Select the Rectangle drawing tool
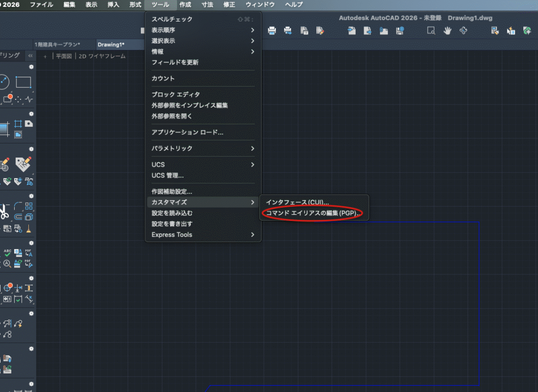538x392 pixels. [x=24, y=82]
